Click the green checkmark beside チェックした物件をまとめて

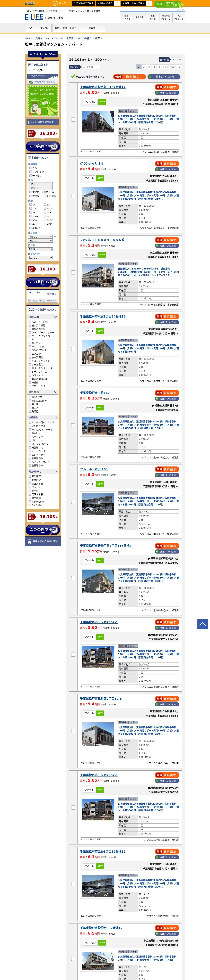coord(73,76)
